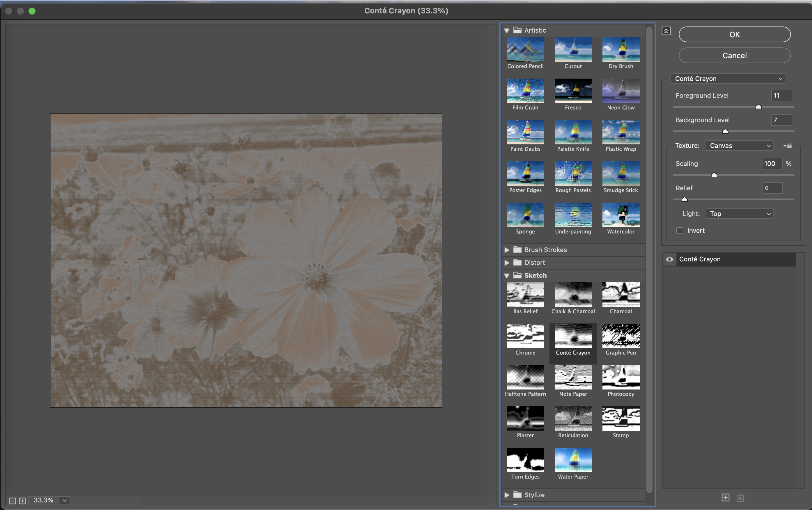This screenshot has height=510, width=812.
Task: Click the new effect layer icon
Action: click(725, 497)
